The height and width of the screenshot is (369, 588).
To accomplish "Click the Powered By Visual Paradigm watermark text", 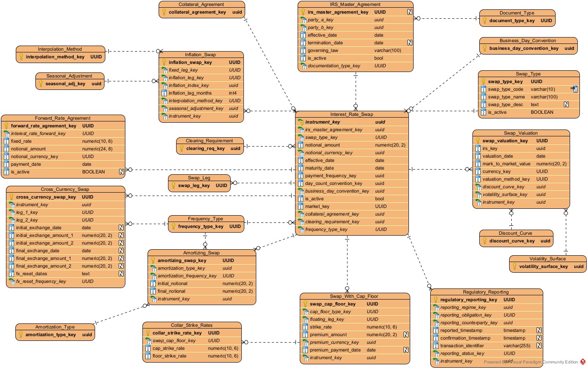I will pos(530,362).
